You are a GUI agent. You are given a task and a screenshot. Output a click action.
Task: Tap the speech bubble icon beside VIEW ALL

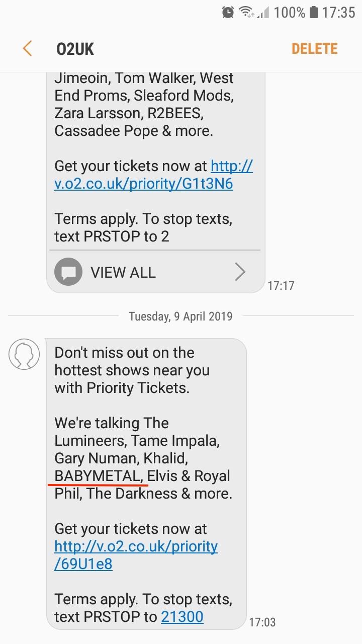coord(68,272)
